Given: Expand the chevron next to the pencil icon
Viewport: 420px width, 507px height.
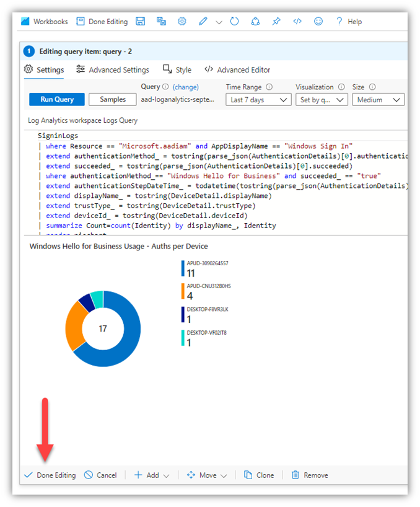Looking at the screenshot, I should coord(219,22).
